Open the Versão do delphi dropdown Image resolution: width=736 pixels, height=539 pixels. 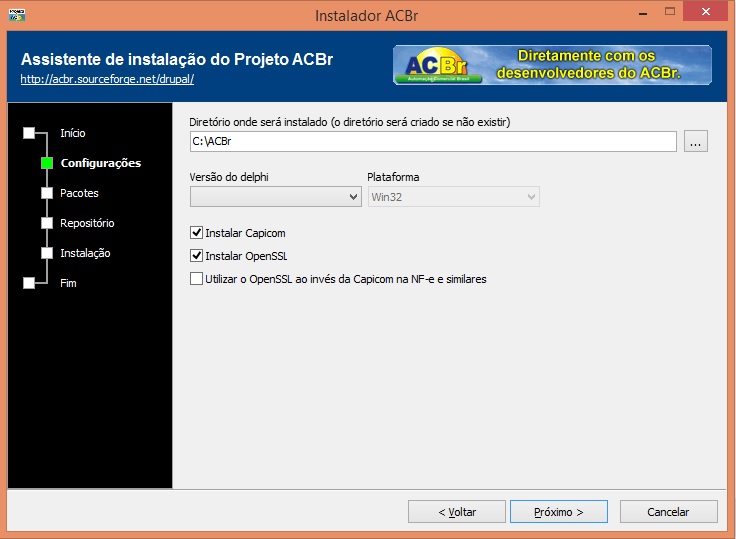276,197
